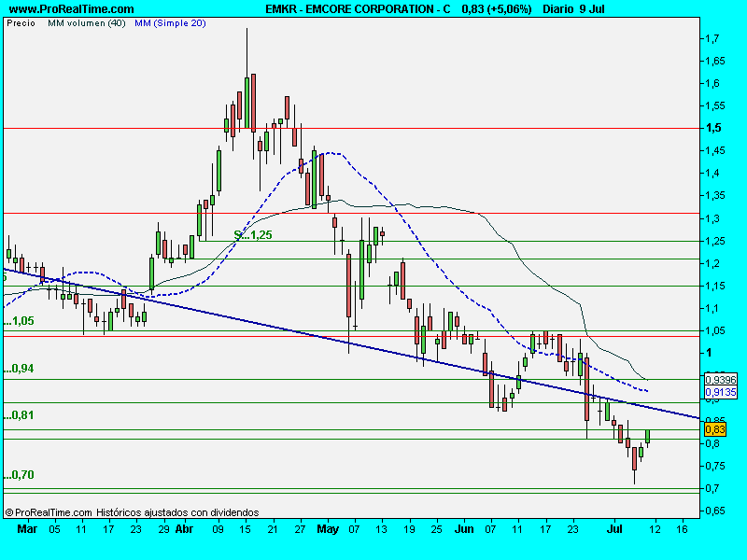Click the 27 date tick on time axis
747x560 pixels.
click(x=299, y=529)
